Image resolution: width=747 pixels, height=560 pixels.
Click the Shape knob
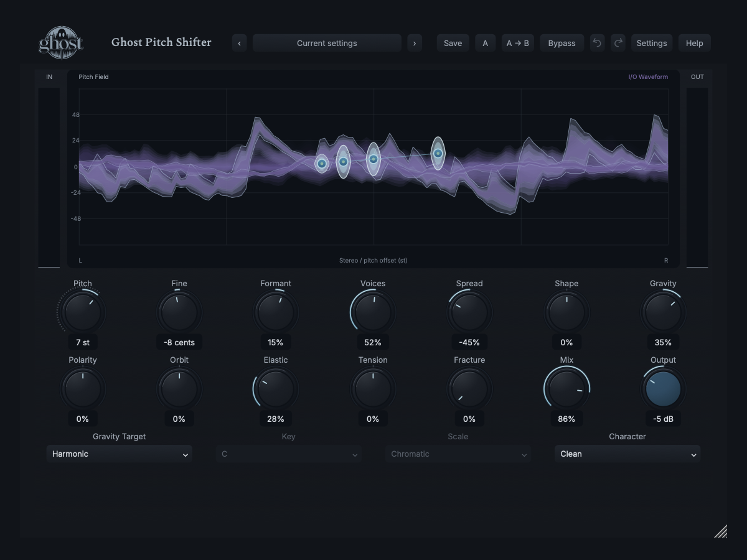(566, 312)
